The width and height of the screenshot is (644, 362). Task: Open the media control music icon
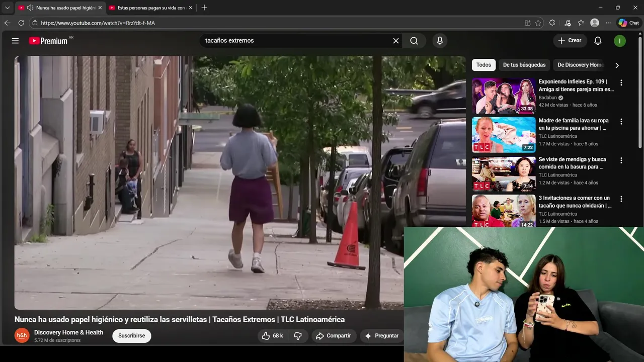(x=568, y=23)
